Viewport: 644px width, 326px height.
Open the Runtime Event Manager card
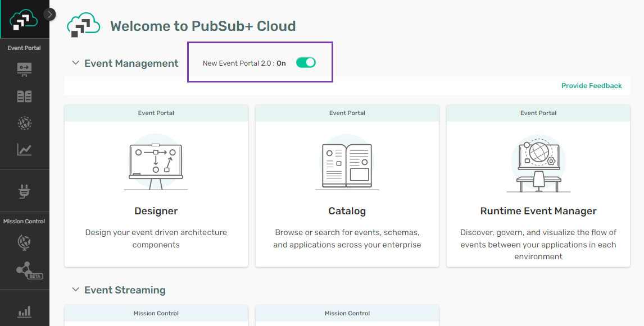[538, 186]
